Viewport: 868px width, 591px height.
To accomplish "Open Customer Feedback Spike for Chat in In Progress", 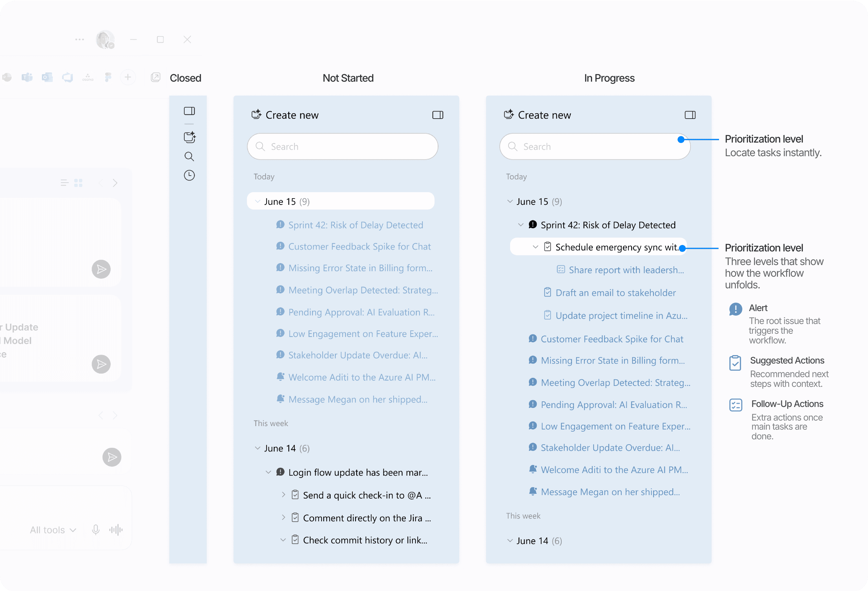I will pos(612,339).
